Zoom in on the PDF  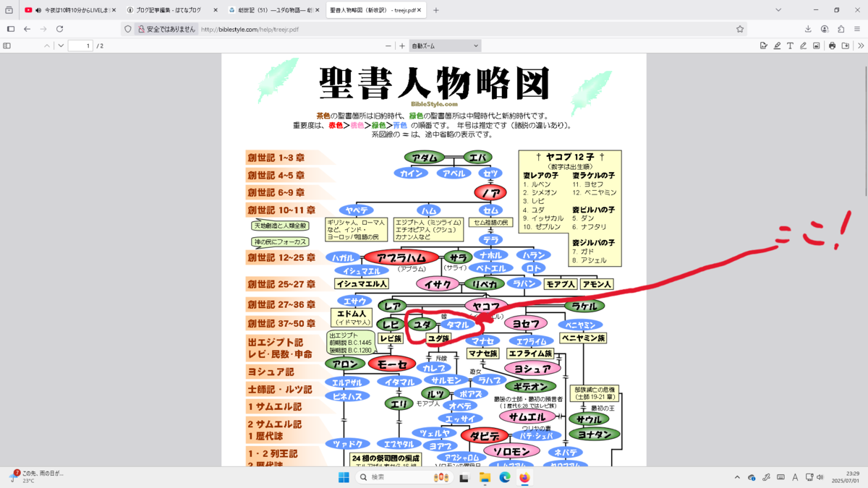402,46
